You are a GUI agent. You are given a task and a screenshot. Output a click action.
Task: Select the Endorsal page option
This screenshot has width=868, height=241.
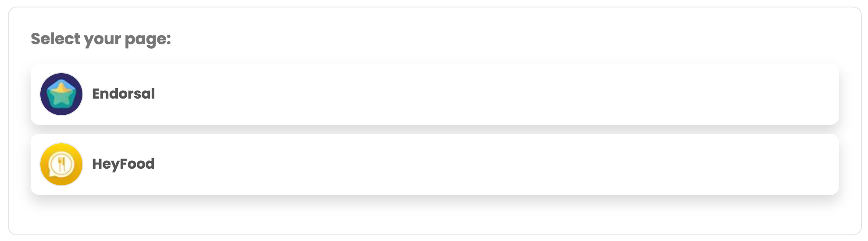click(434, 94)
